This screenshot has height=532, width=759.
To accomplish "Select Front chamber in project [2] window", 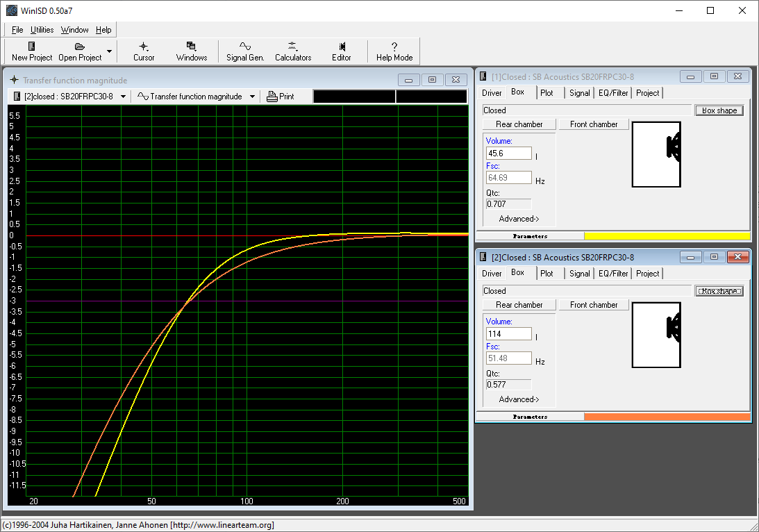I will pos(594,305).
